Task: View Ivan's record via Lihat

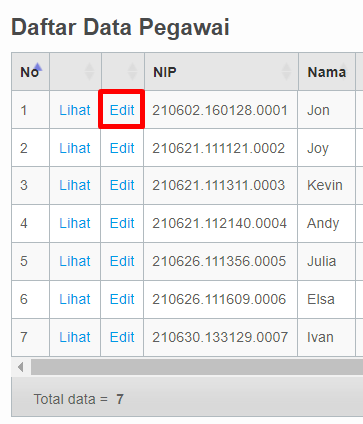Action: tap(75, 337)
